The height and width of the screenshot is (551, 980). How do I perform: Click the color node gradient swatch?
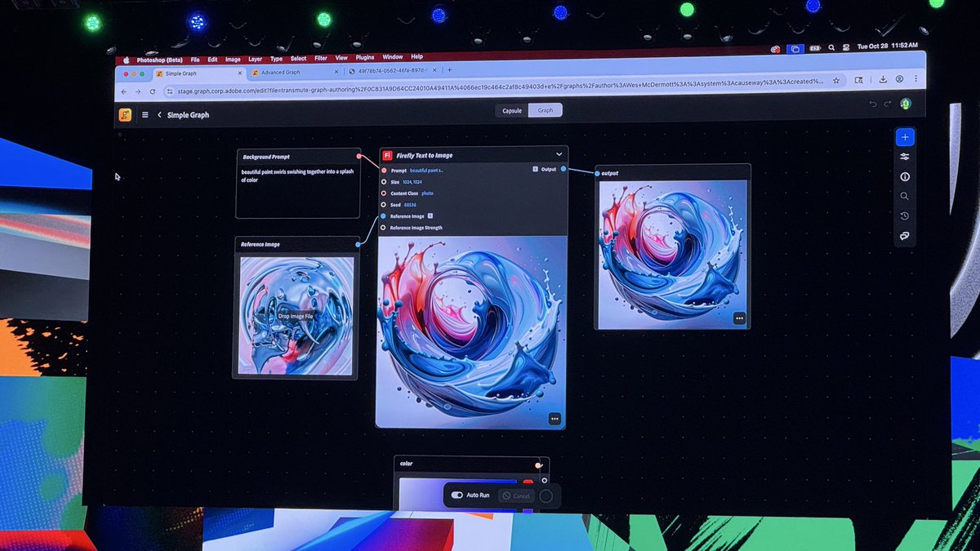click(459, 495)
